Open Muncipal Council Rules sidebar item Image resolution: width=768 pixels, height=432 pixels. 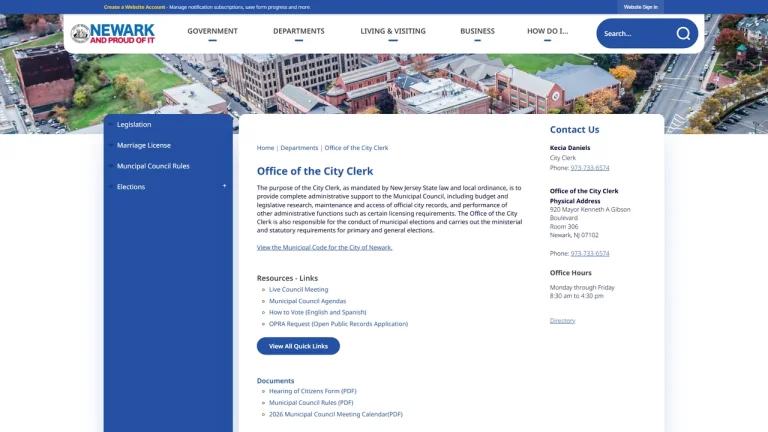click(x=153, y=166)
